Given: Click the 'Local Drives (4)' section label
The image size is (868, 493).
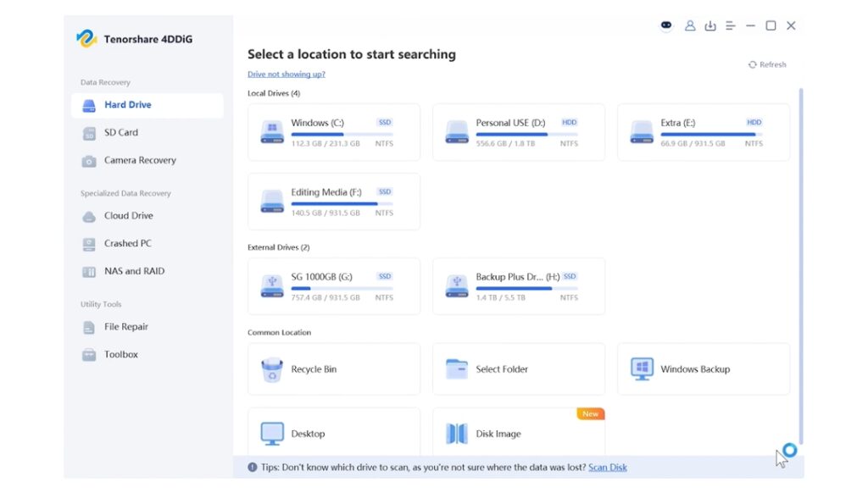Looking at the screenshot, I should (x=274, y=93).
